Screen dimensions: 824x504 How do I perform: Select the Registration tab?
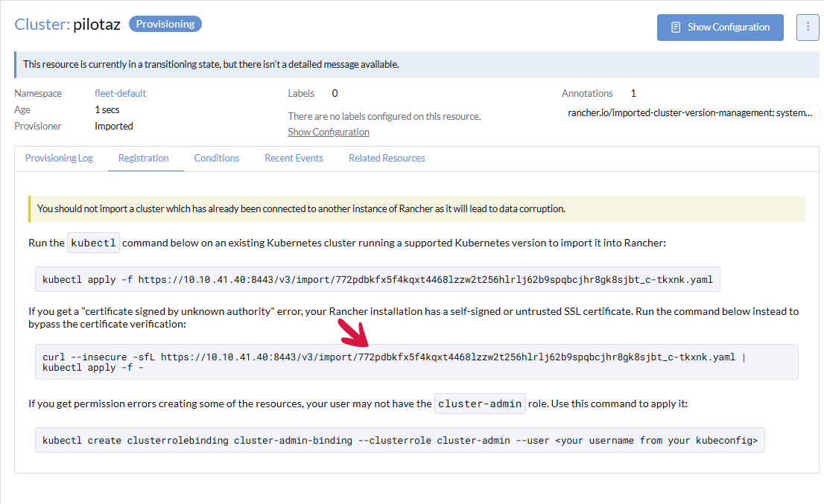pyautogui.click(x=143, y=158)
